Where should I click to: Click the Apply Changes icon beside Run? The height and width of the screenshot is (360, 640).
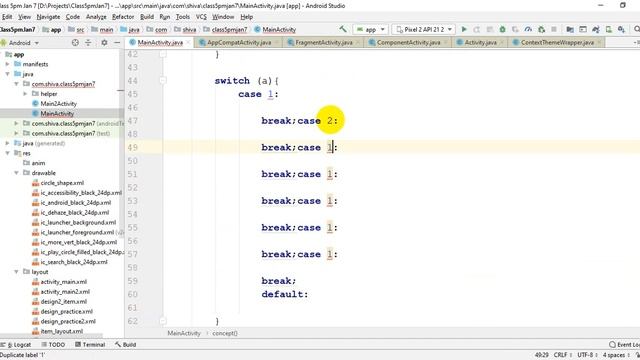477,29
